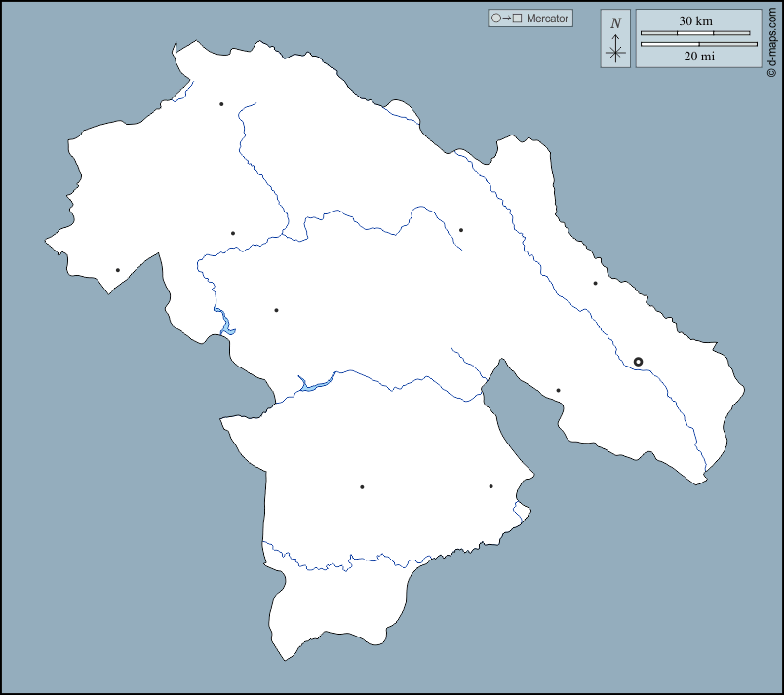Click the Mercator projection label
784x695 pixels.
[x=547, y=19]
